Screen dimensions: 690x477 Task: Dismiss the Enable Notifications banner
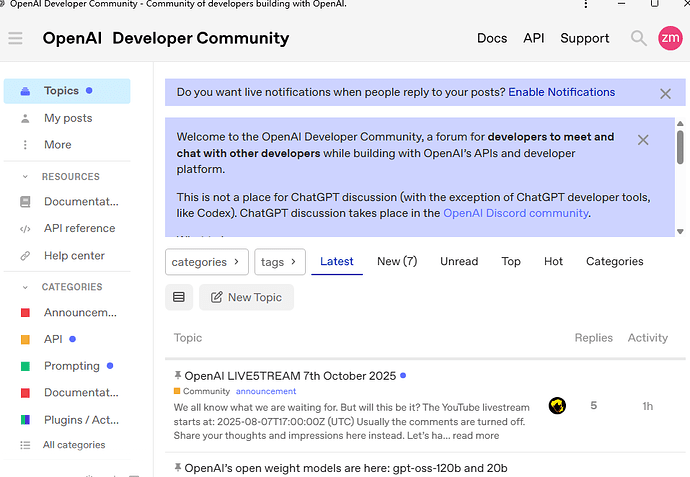665,93
